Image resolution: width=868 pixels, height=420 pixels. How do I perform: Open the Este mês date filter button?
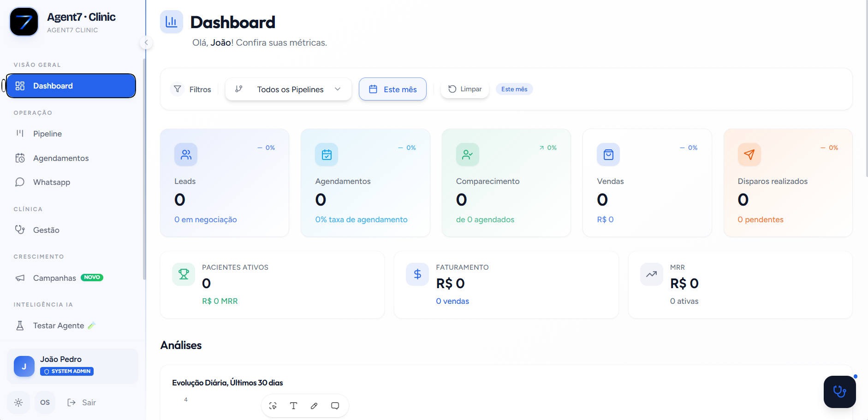392,89
